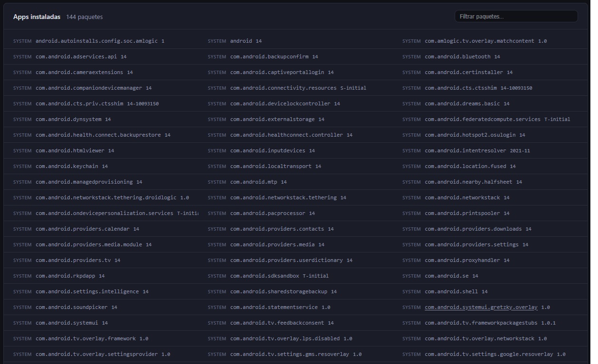Viewport: 598px width, 364px height.
Task: Click the plain com.android.providers.media entry
Action: (272, 244)
